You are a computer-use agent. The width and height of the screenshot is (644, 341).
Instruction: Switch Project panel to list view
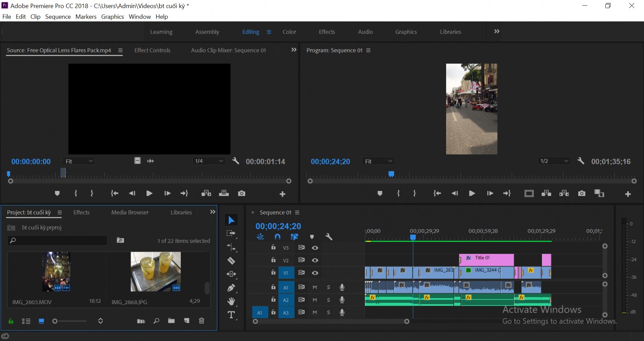[26, 321]
